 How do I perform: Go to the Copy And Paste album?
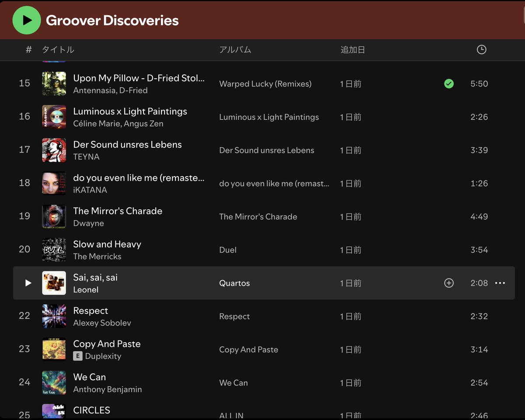pos(248,350)
